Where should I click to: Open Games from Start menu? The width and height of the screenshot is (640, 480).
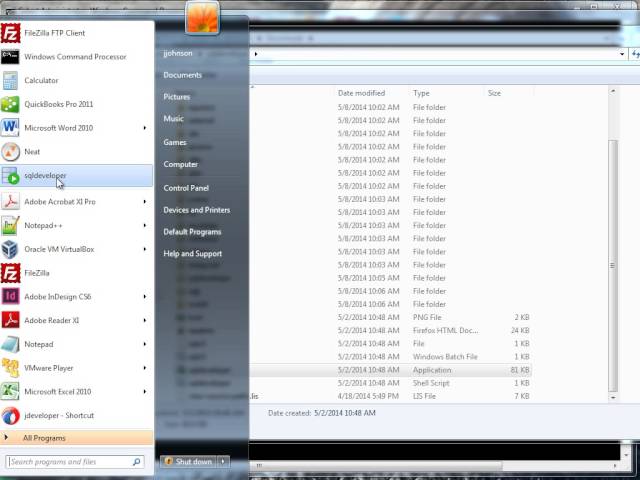pyautogui.click(x=175, y=142)
